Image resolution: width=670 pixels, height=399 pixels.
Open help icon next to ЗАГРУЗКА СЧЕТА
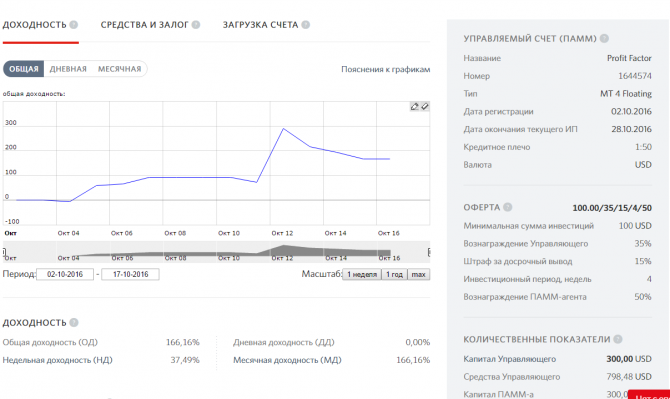(306, 25)
